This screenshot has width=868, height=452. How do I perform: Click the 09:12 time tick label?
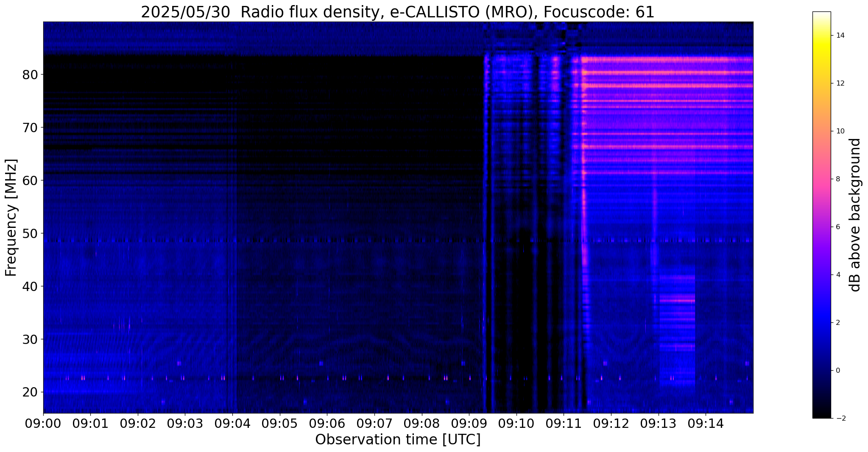point(611,424)
